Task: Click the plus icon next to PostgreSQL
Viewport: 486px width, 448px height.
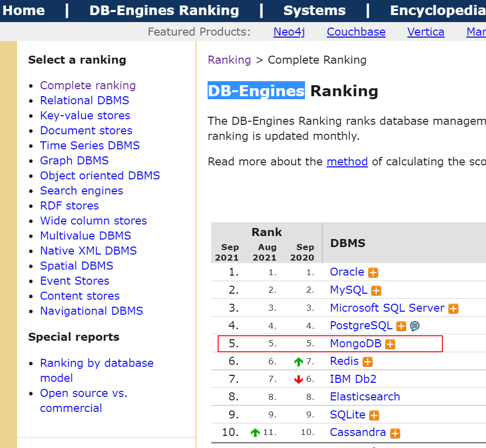Action: 401,326
